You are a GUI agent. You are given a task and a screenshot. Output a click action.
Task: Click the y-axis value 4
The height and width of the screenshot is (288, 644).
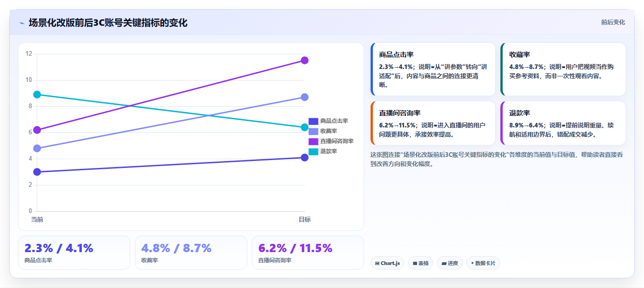30,159
